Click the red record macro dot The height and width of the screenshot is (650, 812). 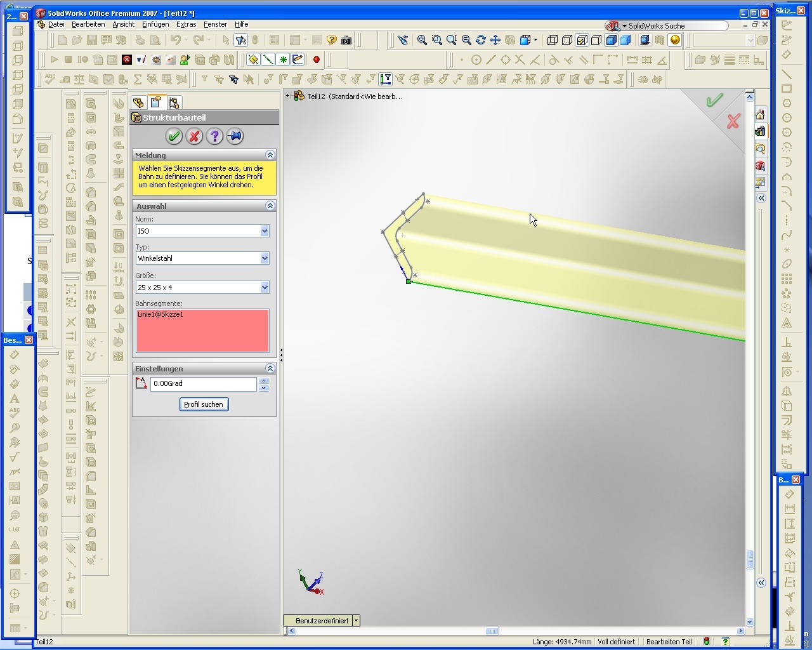pyautogui.click(x=316, y=60)
